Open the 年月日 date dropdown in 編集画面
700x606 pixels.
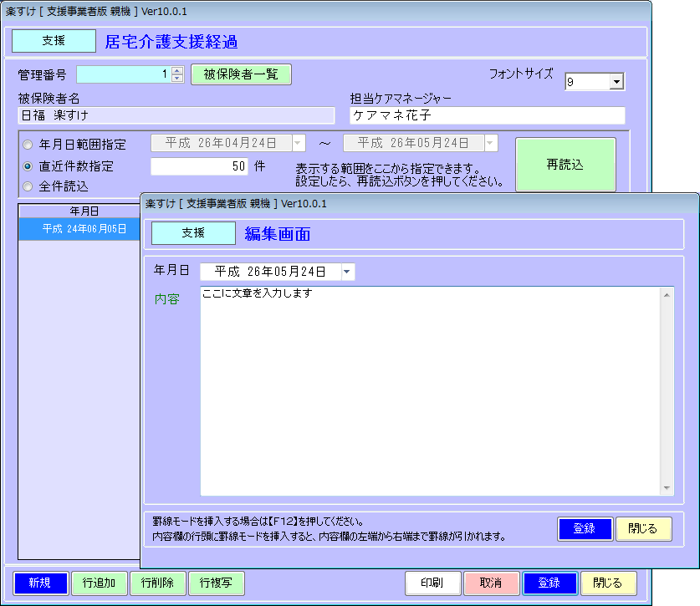point(347,272)
